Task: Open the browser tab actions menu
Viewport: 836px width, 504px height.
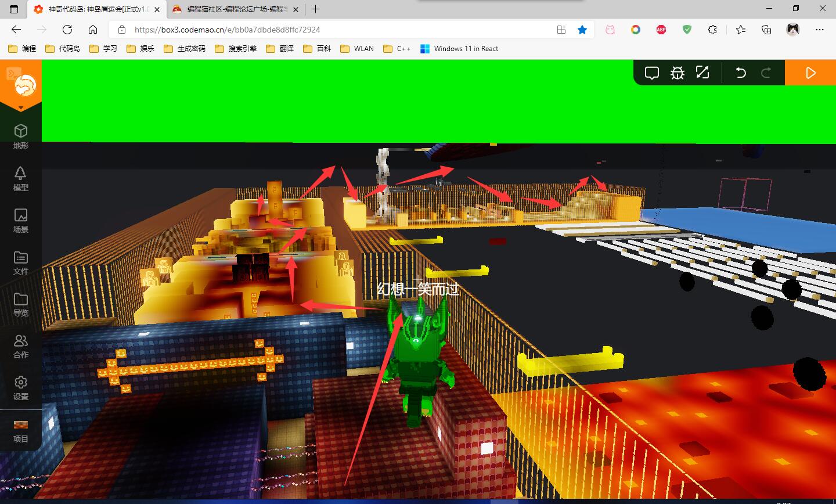Action: pos(15,9)
